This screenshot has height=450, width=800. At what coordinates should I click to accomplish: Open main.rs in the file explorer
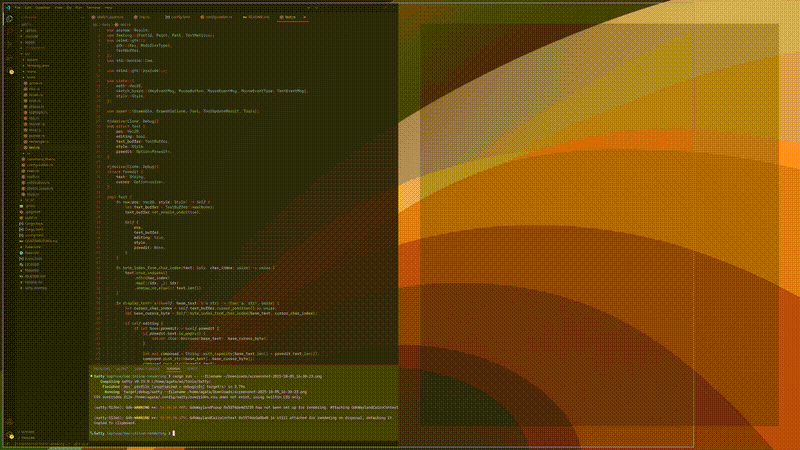(32, 171)
